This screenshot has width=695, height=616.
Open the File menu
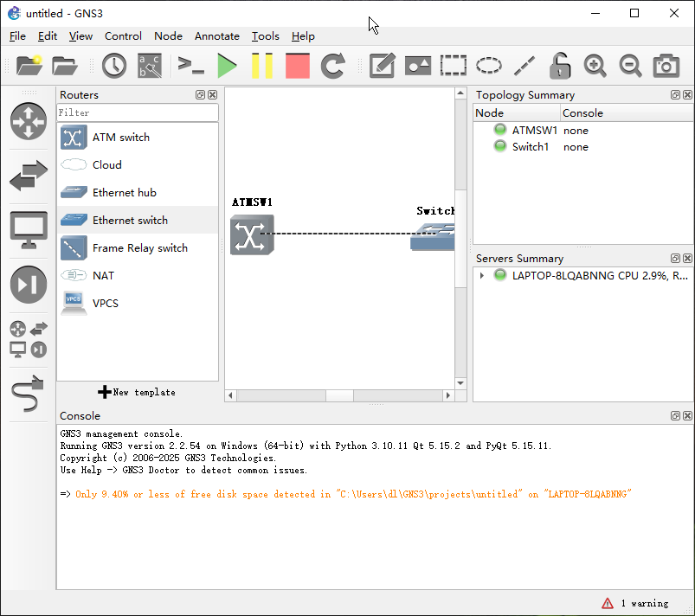click(x=17, y=36)
